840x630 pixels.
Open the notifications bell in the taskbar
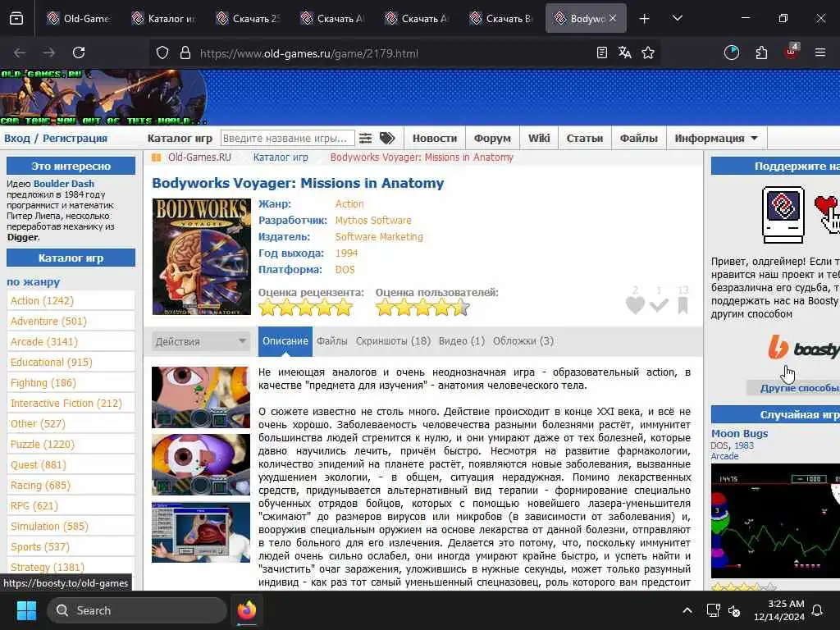click(818, 610)
